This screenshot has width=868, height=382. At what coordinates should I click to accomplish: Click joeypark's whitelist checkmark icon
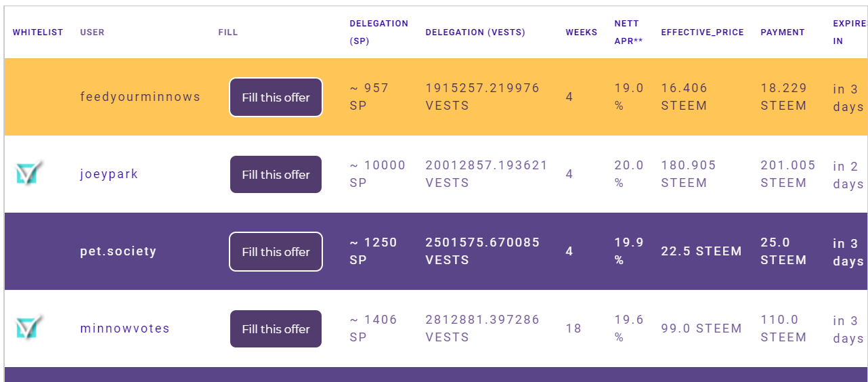tap(29, 173)
